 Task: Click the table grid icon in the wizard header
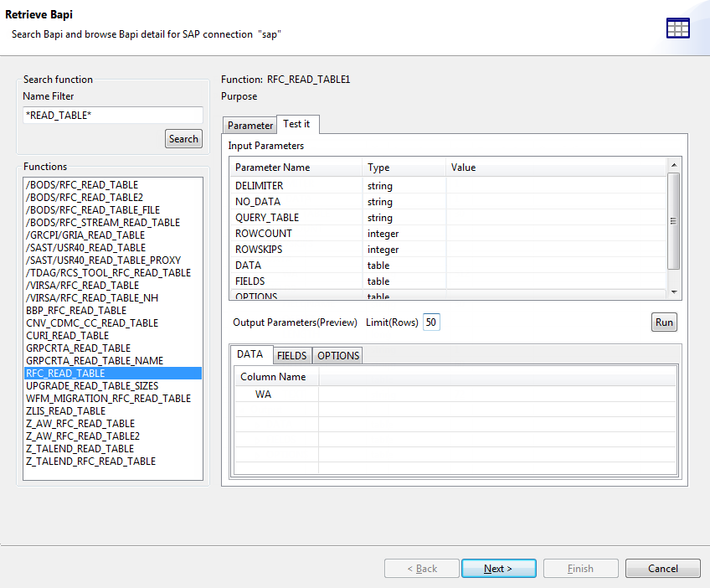coord(677,28)
